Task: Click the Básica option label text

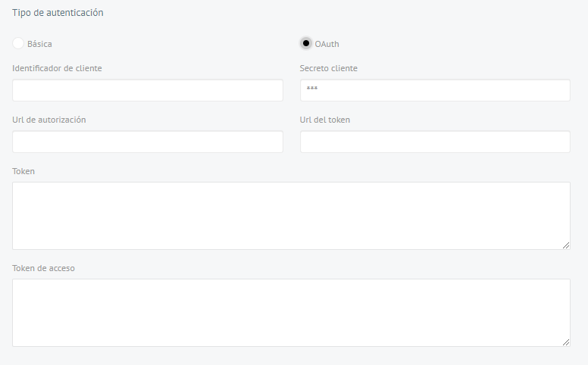Action: point(39,44)
